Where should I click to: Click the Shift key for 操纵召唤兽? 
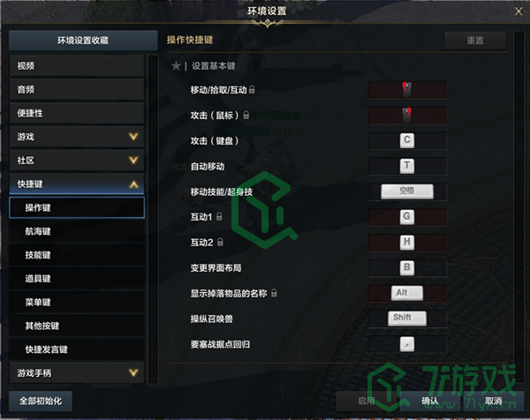[x=407, y=318]
